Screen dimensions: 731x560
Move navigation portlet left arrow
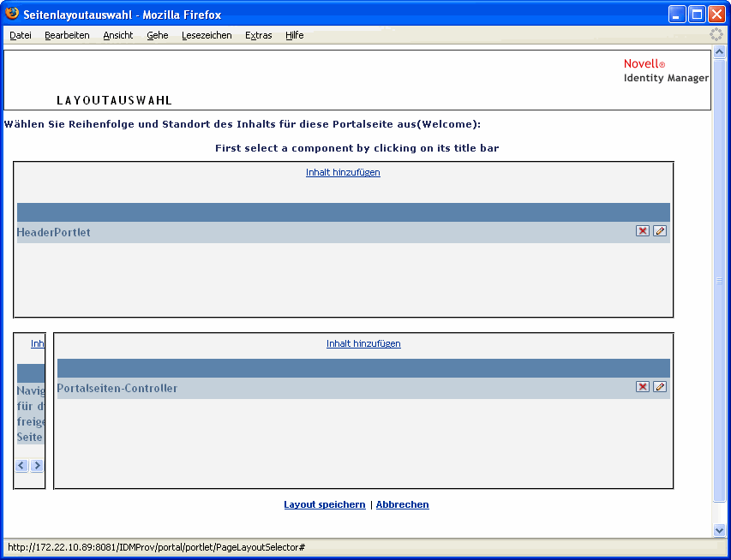[x=21, y=465]
